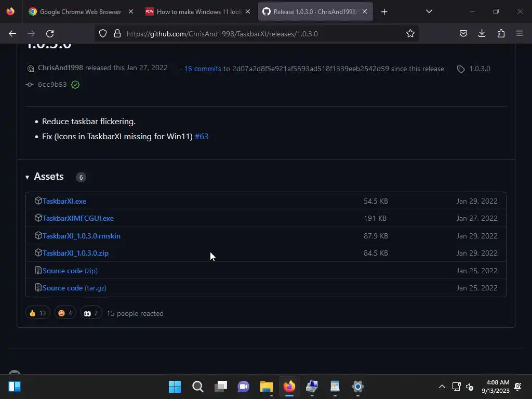Close the Google Chrome Web Browser tab

131,12
